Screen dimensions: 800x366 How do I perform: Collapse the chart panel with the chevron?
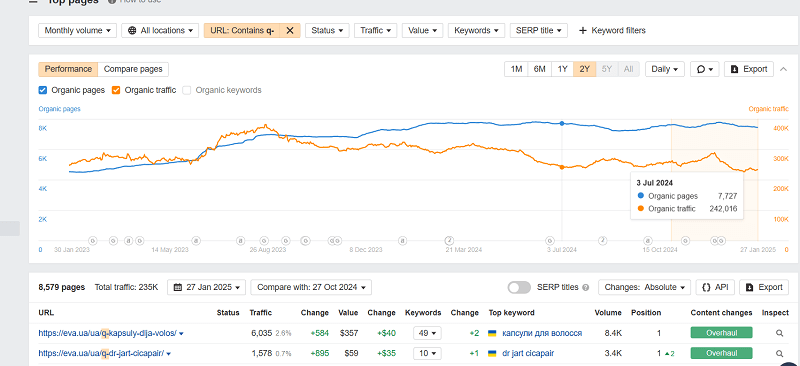[x=783, y=69]
